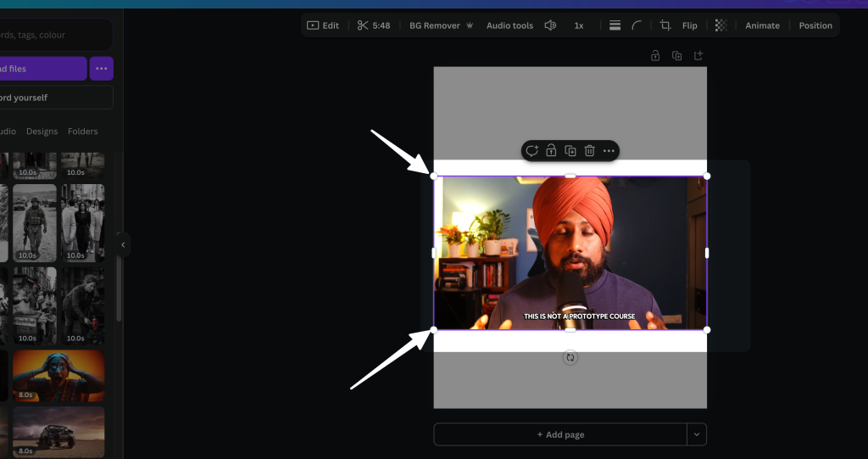Open the Position panel
This screenshot has height=459, width=868.
[x=815, y=25]
